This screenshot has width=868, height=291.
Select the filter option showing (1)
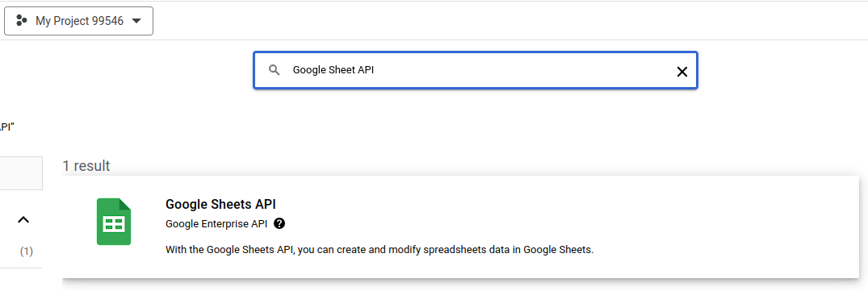pyautogui.click(x=26, y=252)
